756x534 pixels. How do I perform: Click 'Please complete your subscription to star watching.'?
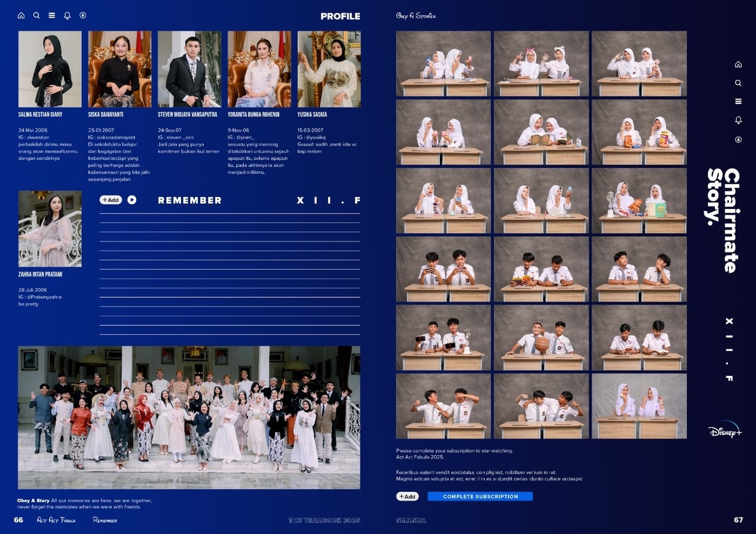pyautogui.click(x=454, y=451)
